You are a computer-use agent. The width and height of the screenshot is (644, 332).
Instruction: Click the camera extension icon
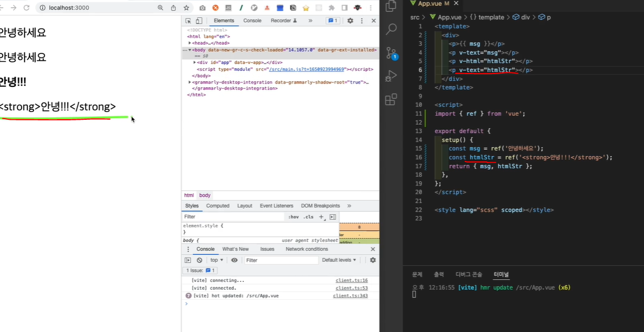pos(203,8)
